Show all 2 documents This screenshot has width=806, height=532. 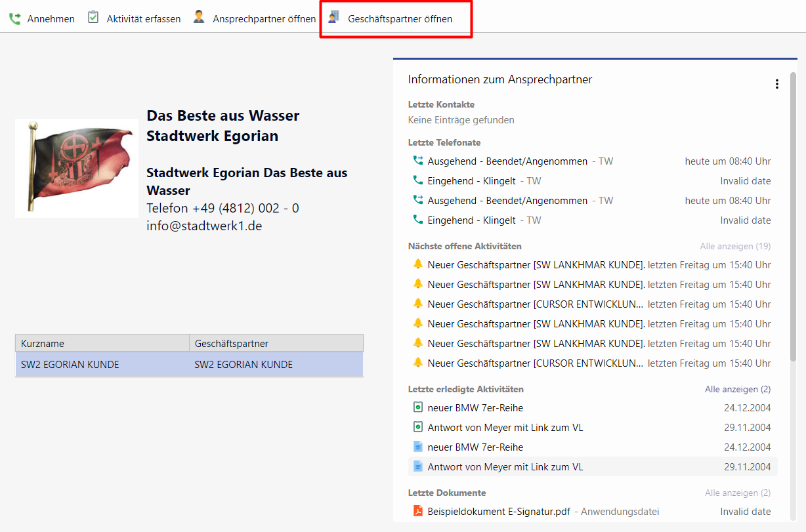click(738, 493)
